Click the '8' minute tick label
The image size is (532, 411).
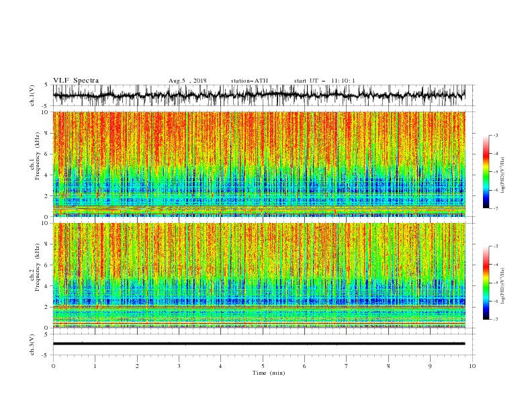(388, 366)
